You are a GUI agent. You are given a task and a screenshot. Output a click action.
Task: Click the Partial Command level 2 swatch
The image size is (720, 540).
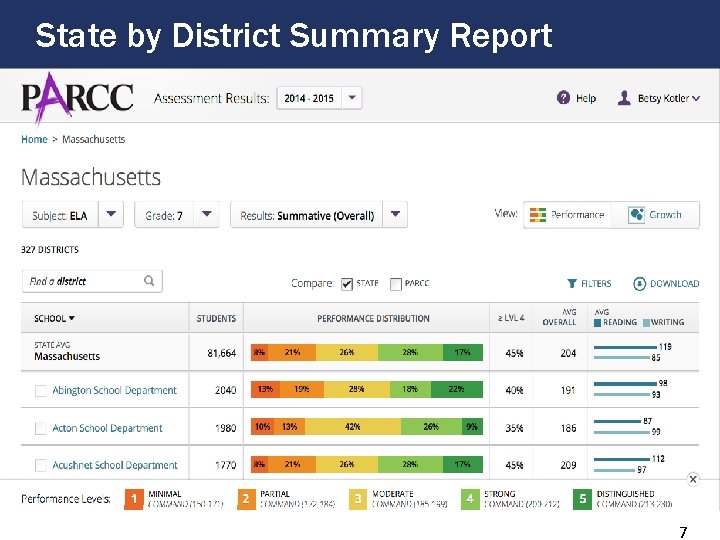[246, 499]
